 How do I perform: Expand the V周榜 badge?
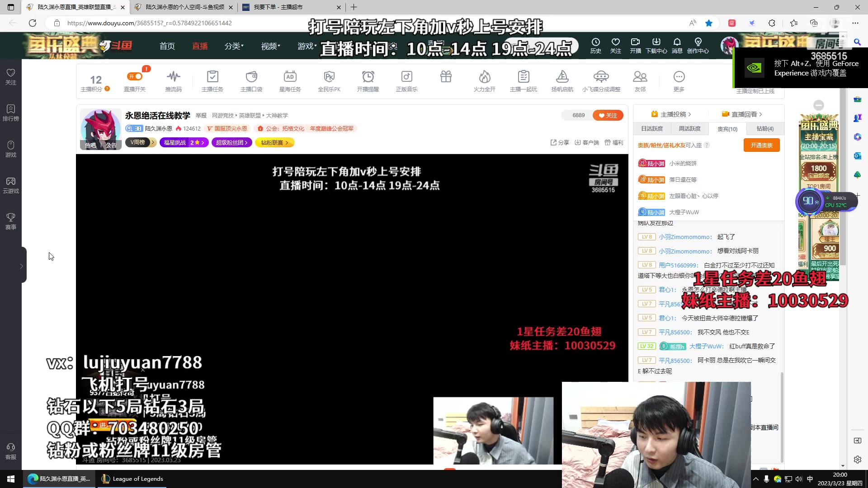coord(141,142)
